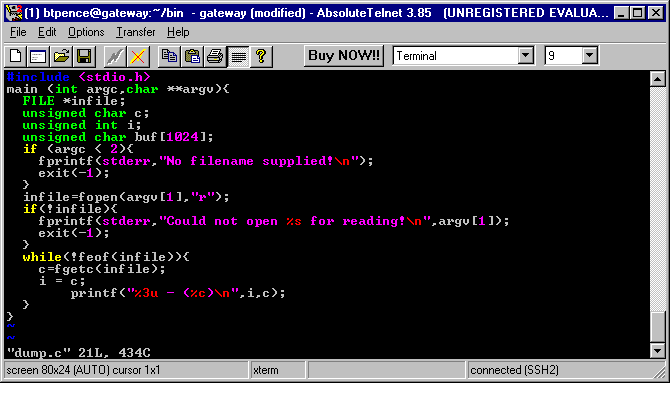This screenshot has width=670, height=407.
Task: Click the AbsoluteTelnet title bar system icon
Action: click(x=12, y=12)
